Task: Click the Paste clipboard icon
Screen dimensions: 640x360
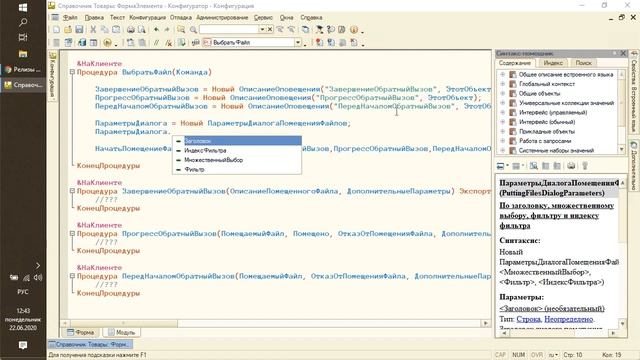Action: (116, 30)
